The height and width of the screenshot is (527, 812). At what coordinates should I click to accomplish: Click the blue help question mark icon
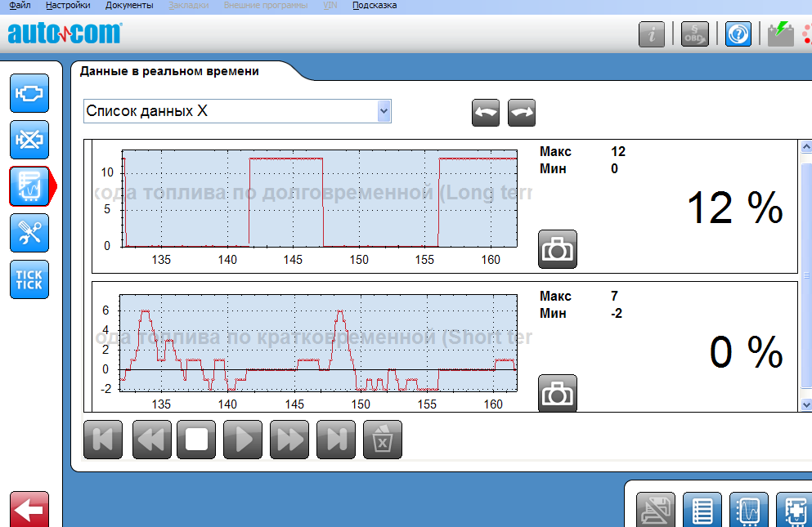coord(738,34)
